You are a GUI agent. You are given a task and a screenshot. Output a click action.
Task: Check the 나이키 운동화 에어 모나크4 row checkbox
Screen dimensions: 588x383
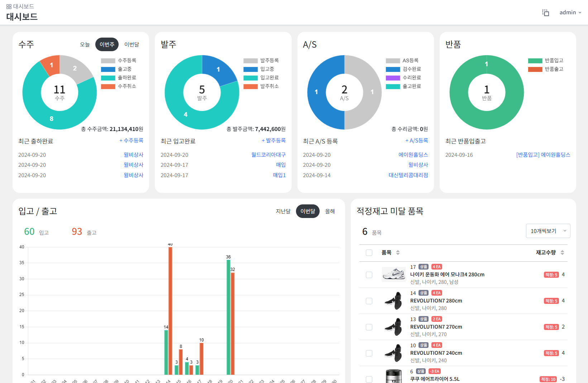pos(369,275)
